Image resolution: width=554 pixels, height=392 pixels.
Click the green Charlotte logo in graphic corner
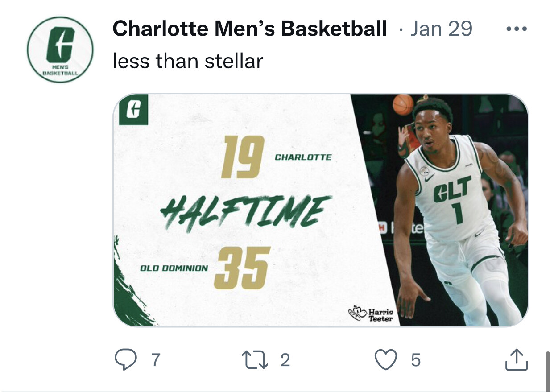133,110
